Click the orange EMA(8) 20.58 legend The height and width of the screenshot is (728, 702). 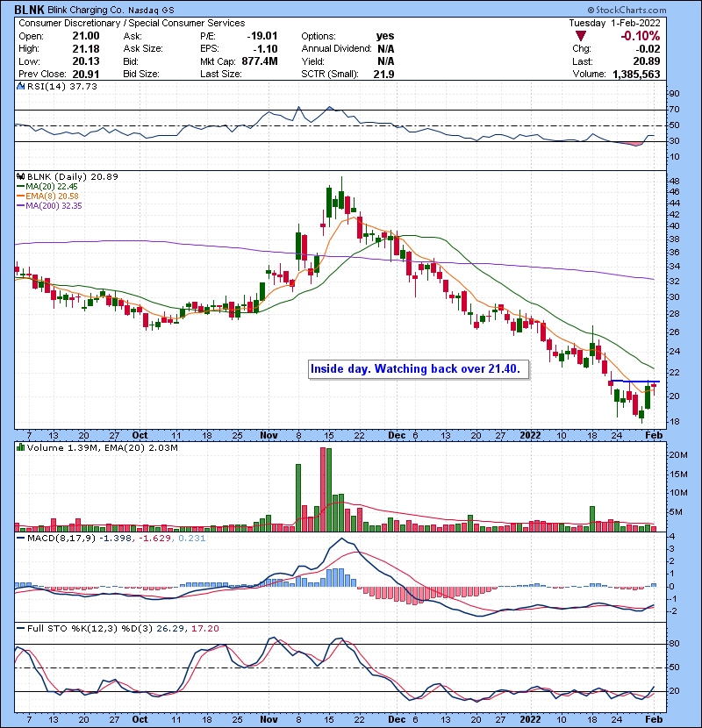coord(47,196)
